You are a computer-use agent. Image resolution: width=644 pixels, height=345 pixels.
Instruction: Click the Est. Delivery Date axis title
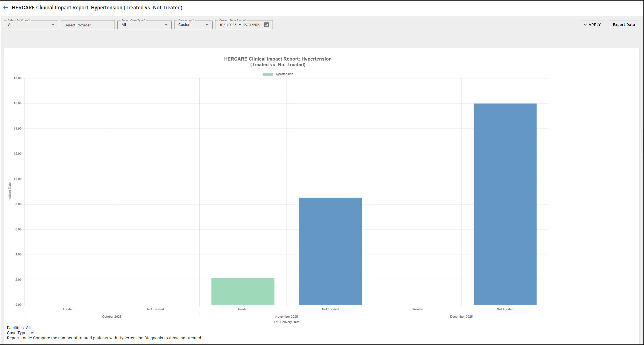point(286,322)
